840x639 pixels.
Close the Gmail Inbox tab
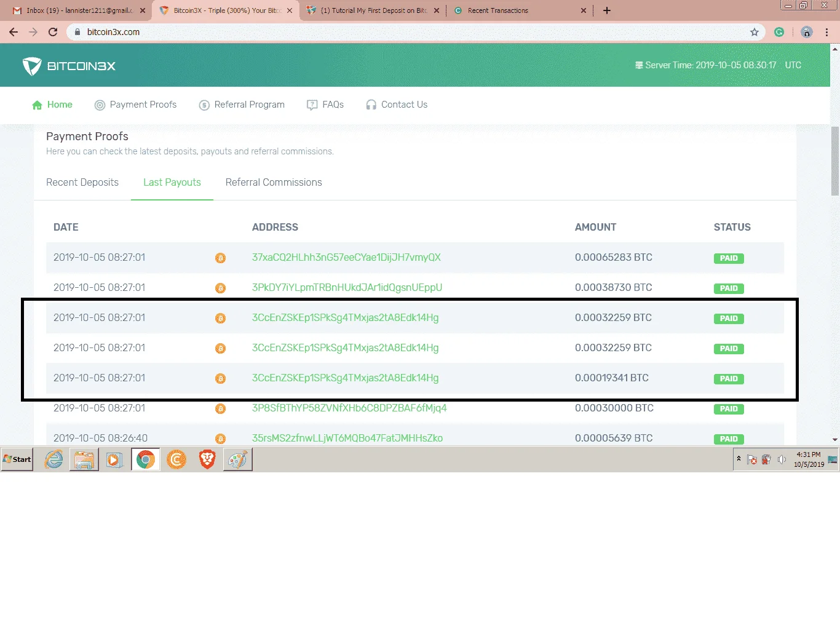pos(143,10)
